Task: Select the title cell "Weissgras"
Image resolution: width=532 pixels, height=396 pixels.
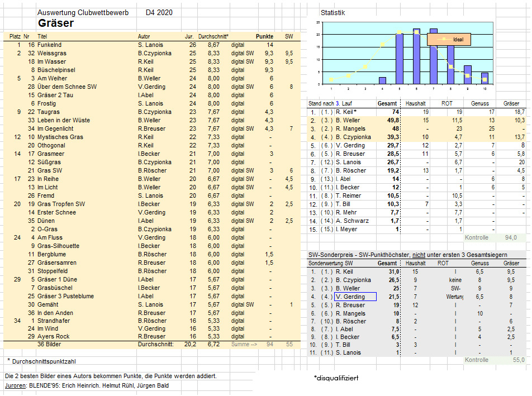Action: (52, 53)
